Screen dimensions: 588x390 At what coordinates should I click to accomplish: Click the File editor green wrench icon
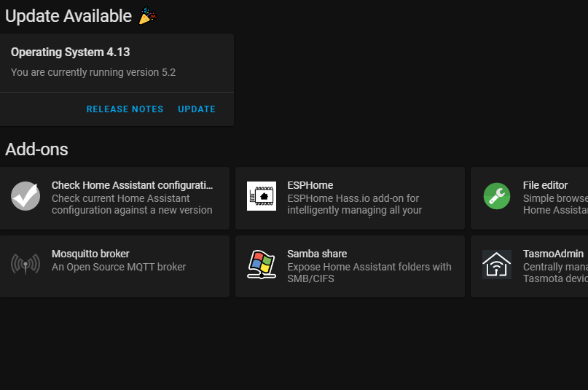click(497, 196)
